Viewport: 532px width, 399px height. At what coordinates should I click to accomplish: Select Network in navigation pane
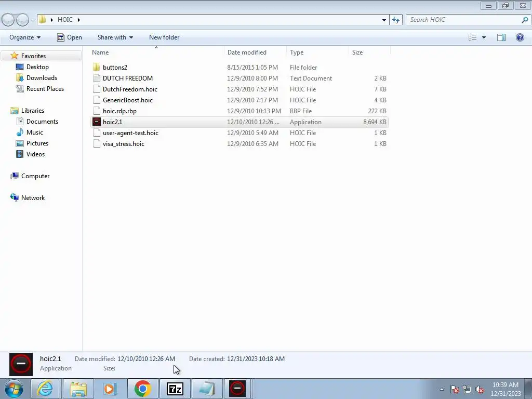pyautogui.click(x=33, y=198)
